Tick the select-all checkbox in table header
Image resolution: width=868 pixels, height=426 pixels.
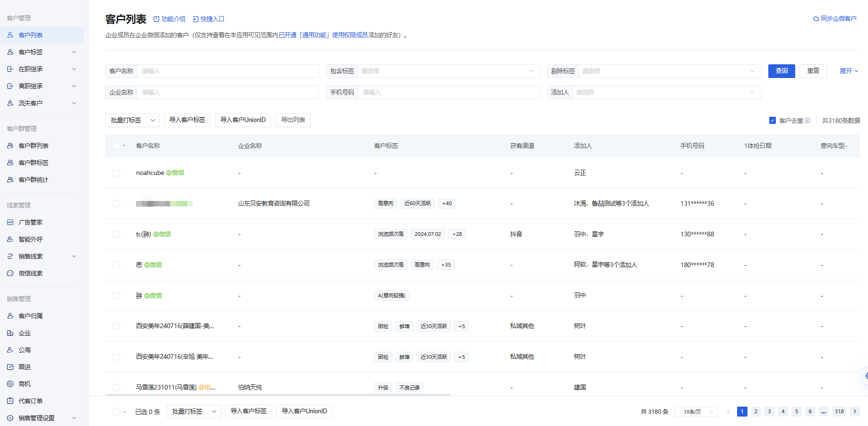coord(116,146)
